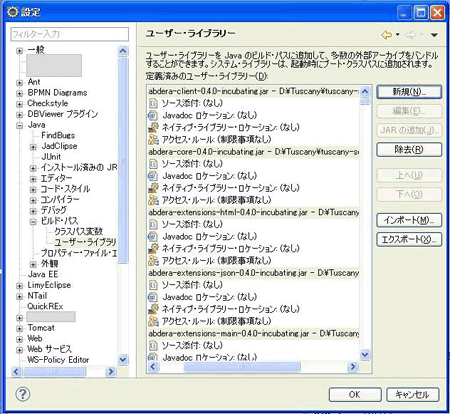Image resolution: width=450 pixels, height=414 pixels.
Task: Click library list horizontal scroll left arrow
Action: (153, 367)
